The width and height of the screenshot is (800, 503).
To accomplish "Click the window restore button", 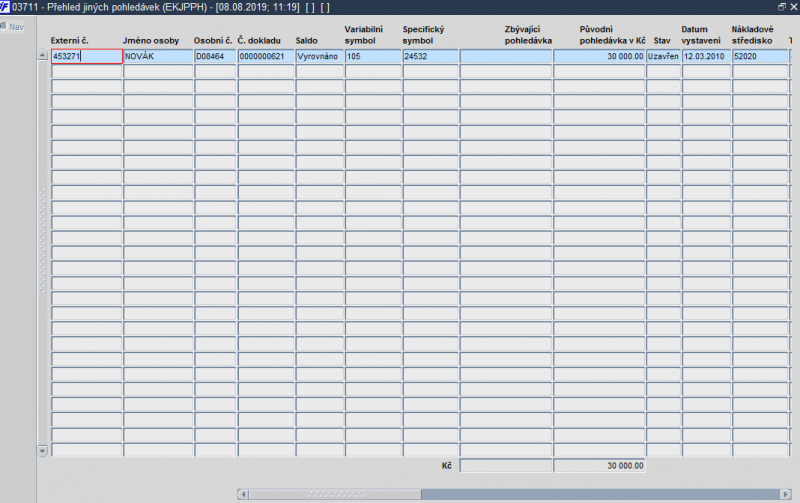I will click(x=782, y=7).
